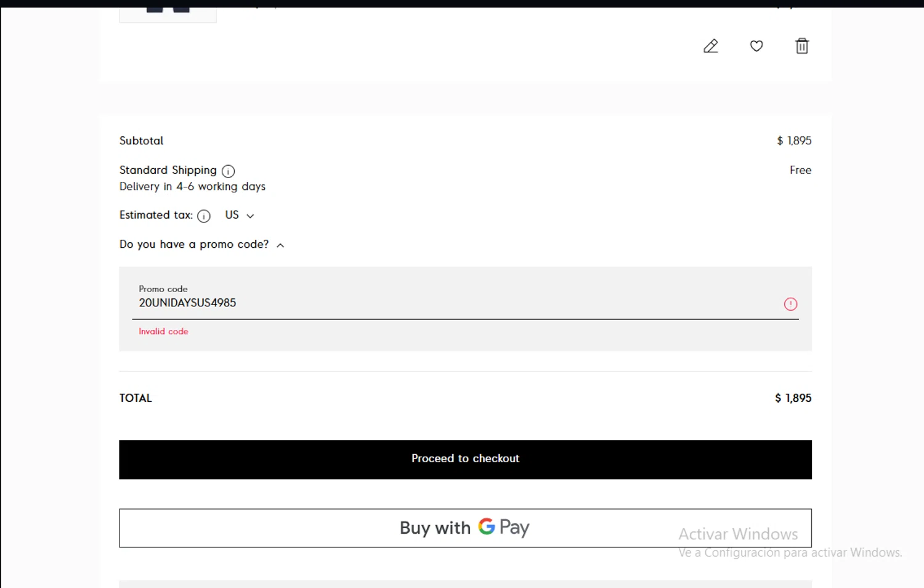Click the product thumbnail at top

tap(168, 15)
